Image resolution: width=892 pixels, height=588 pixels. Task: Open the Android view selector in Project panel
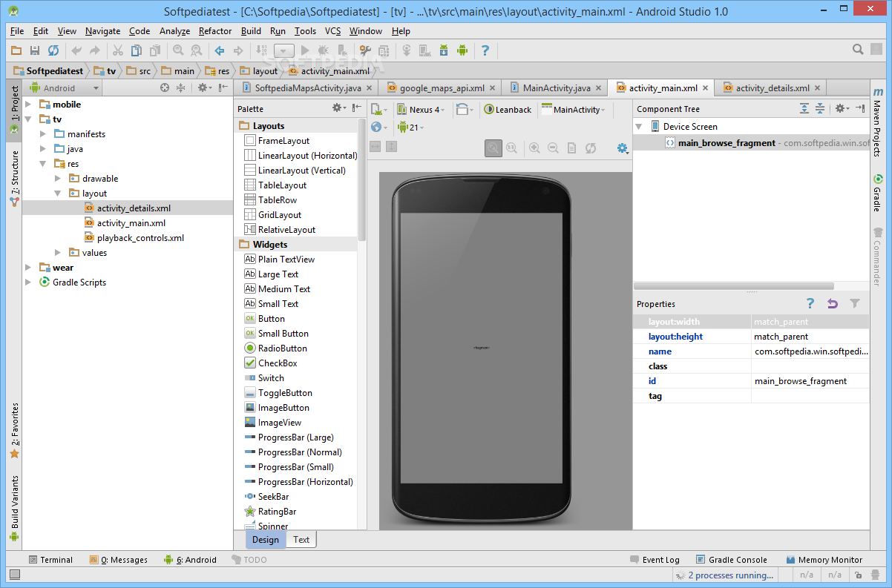coord(63,87)
